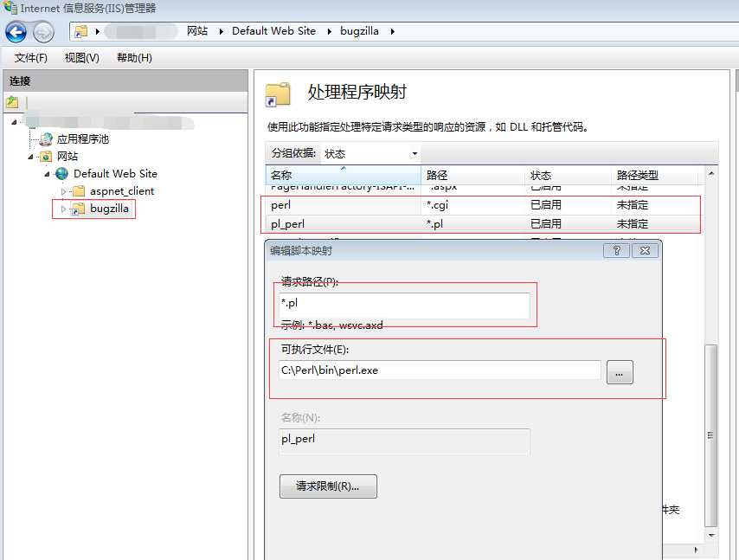The image size is (739, 560).
Task: Open the breadcrumb arrow after bugzilla
Action: (392, 31)
